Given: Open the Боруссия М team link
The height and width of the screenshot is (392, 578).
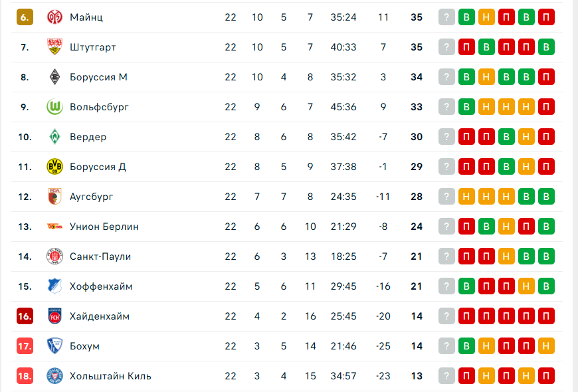Looking at the screenshot, I should [98, 77].
